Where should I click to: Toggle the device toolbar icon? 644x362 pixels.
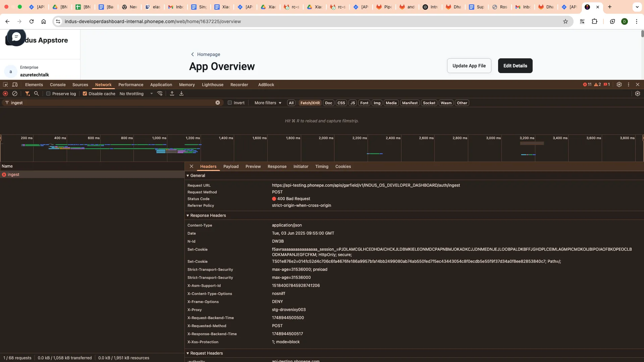15,85
